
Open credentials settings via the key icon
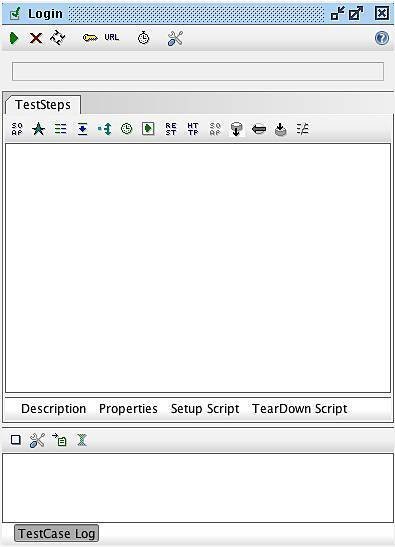tap(90, 38)
